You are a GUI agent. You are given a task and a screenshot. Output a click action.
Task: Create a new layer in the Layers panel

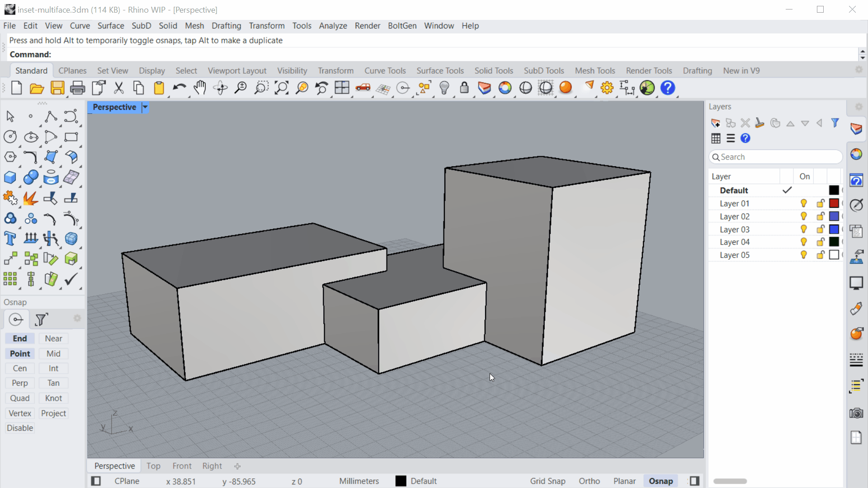point(716,122)
